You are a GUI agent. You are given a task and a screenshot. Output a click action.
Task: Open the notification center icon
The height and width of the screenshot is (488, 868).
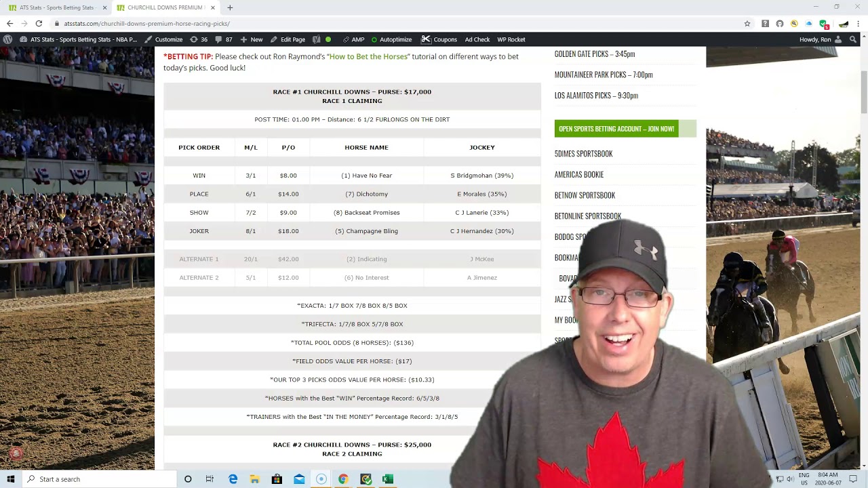click(853, 479)
